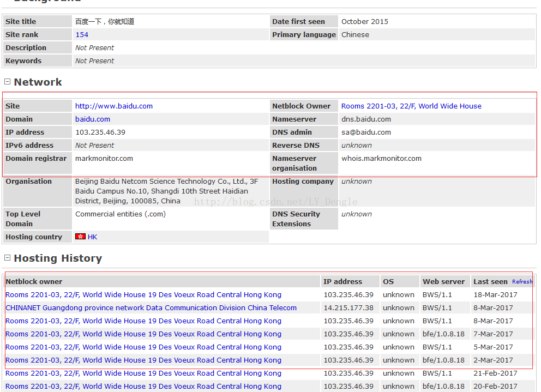Screen dimensions: 541x392
Task: Click the Beijing Baidu Netcom organisation text
Action: pyautogui.click(x=167, y=191)
